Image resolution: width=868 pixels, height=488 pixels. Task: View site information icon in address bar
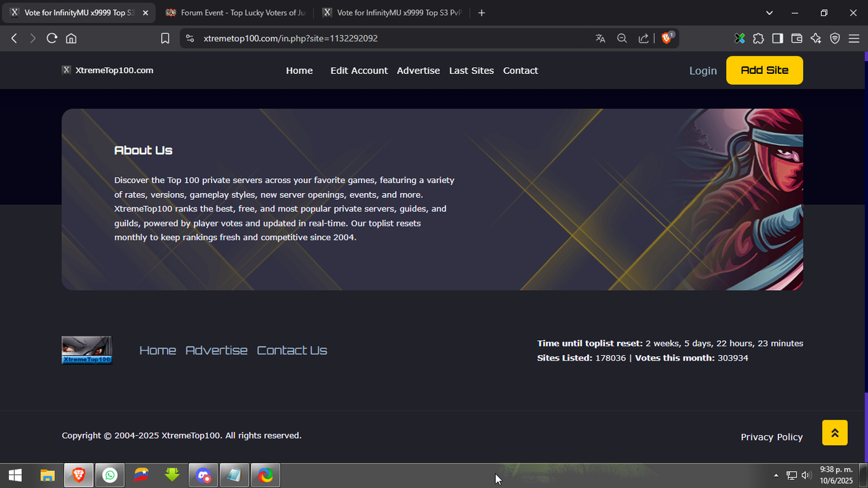click(x=189, y=39)
